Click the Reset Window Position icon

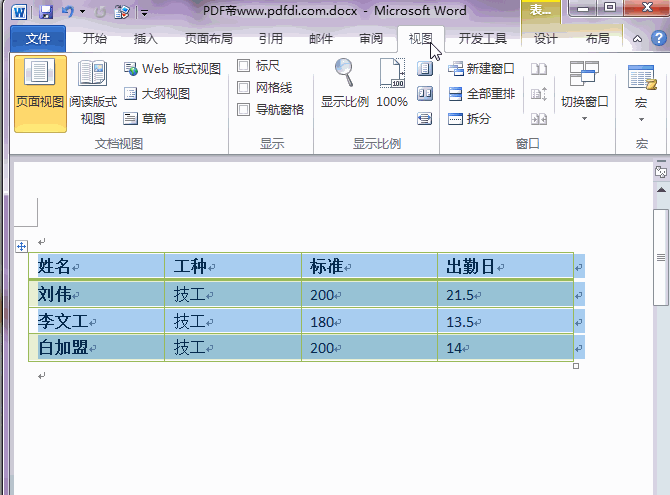click(539, 118)
